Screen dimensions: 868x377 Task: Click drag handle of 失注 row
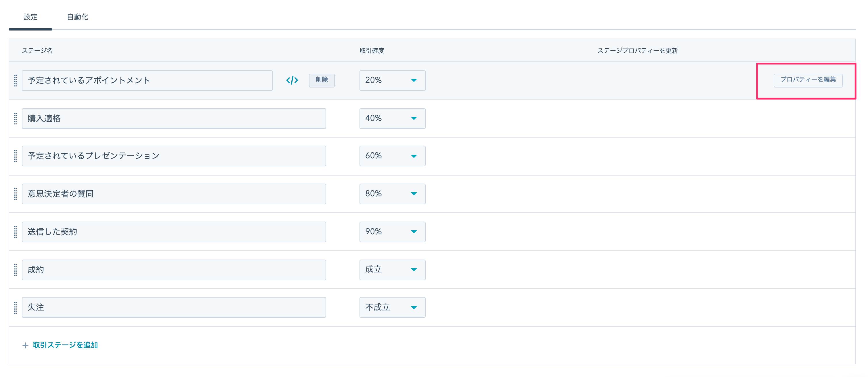click(x=15, y=308)
